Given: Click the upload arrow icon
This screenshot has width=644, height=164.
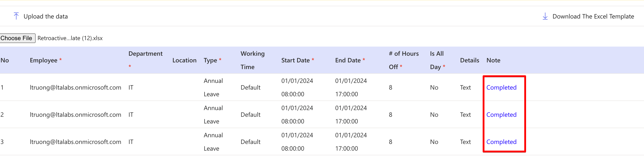Looking at the screenshot, I should (x=16, y=16).
